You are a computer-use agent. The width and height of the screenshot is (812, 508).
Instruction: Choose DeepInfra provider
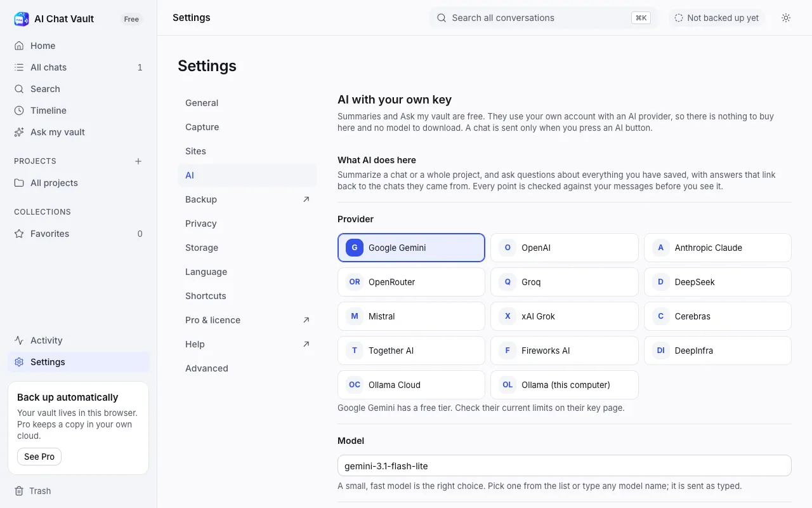717,351
